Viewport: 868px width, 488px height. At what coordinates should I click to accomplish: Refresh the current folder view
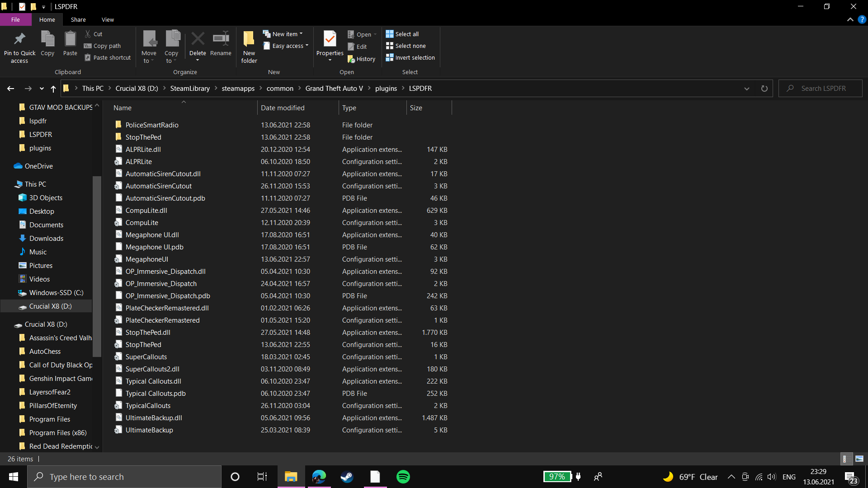[x=764, y=89]
